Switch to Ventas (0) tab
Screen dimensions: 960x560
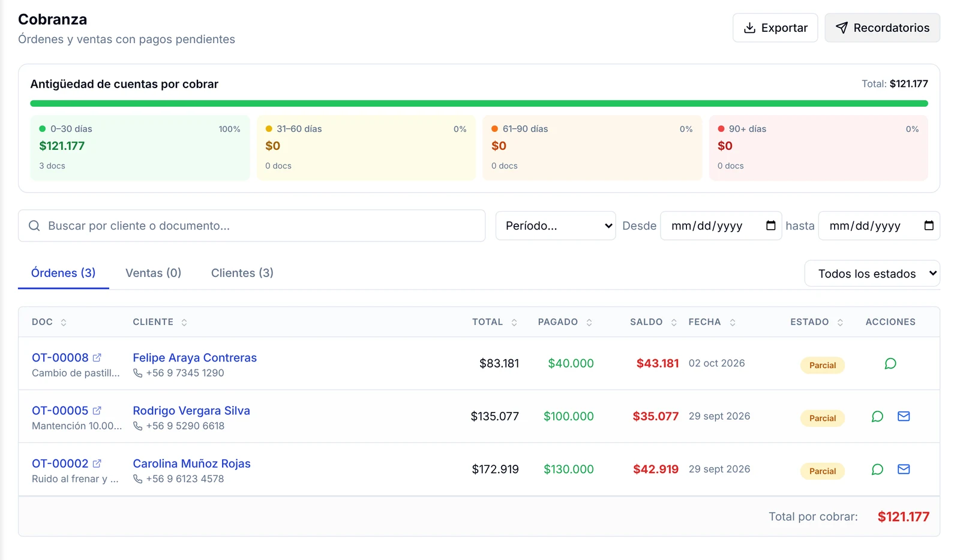[153, 273]
